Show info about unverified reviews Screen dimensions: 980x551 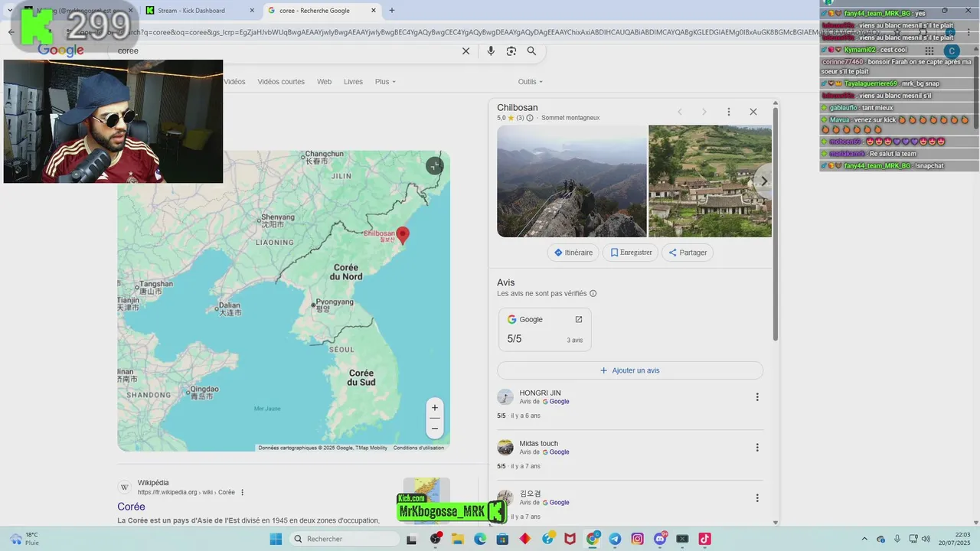point(593,294)
